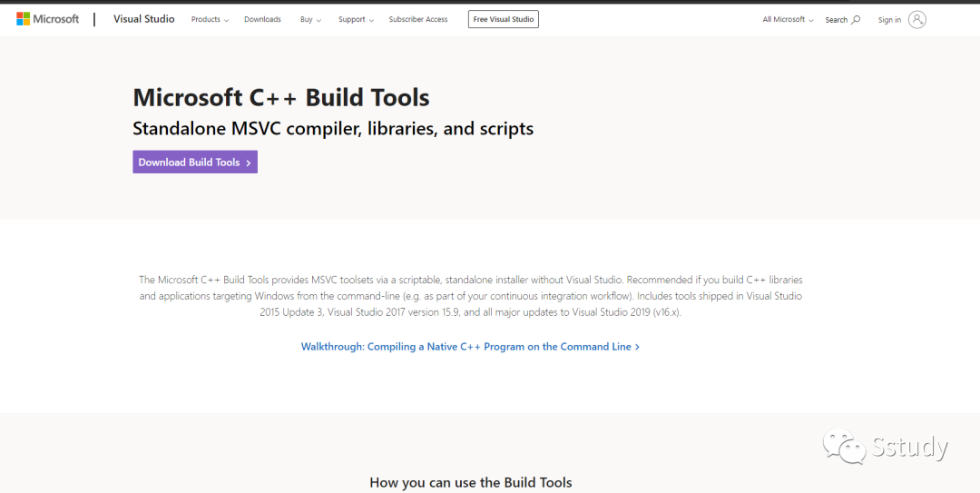Open Subscriber Access
This screenshot has width=980, height=493.
pos(418,19)
